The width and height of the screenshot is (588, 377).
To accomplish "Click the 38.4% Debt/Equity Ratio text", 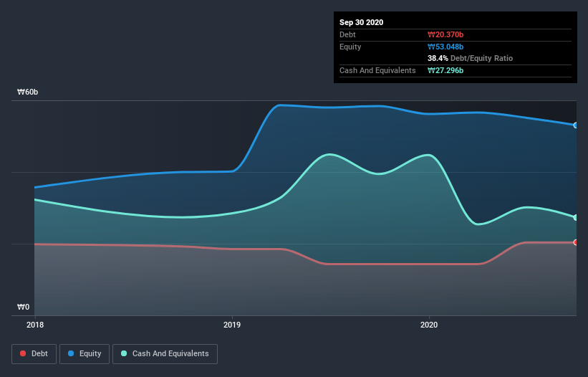I will tap(470, 58).
